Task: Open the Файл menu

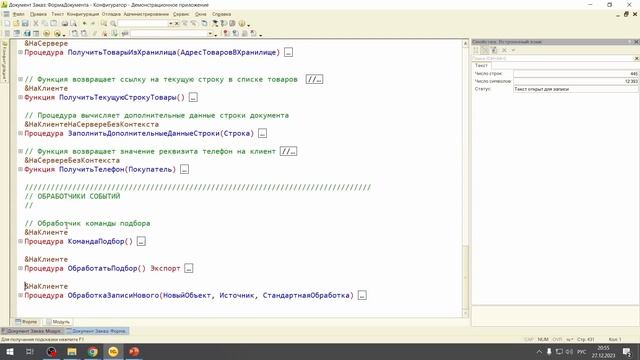Action: 19,14
